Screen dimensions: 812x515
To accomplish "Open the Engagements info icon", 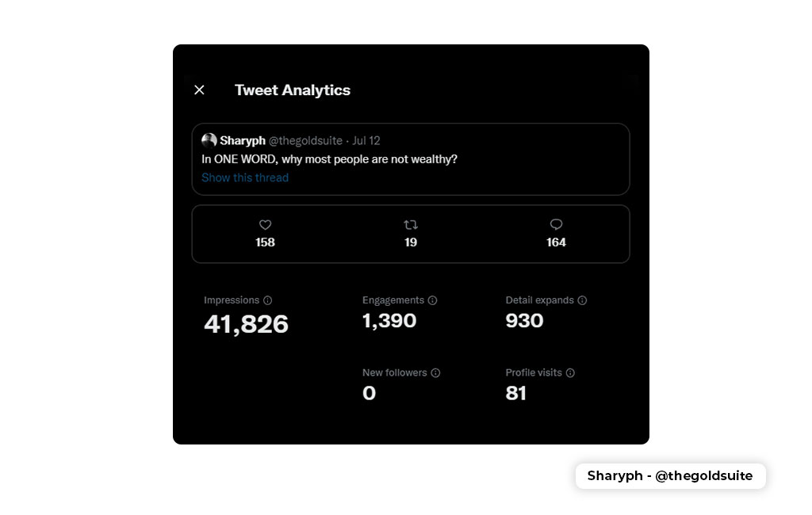I will [432, 300].
